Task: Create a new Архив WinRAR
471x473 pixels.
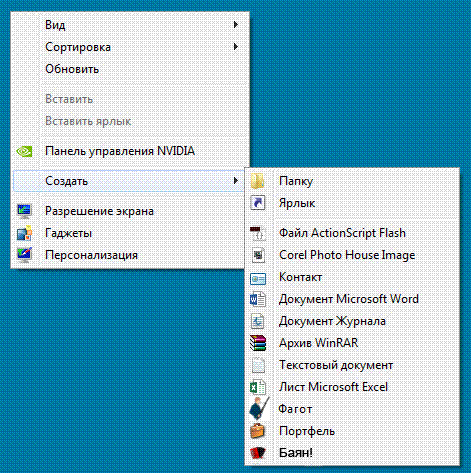Action: [x=352, y=343]
